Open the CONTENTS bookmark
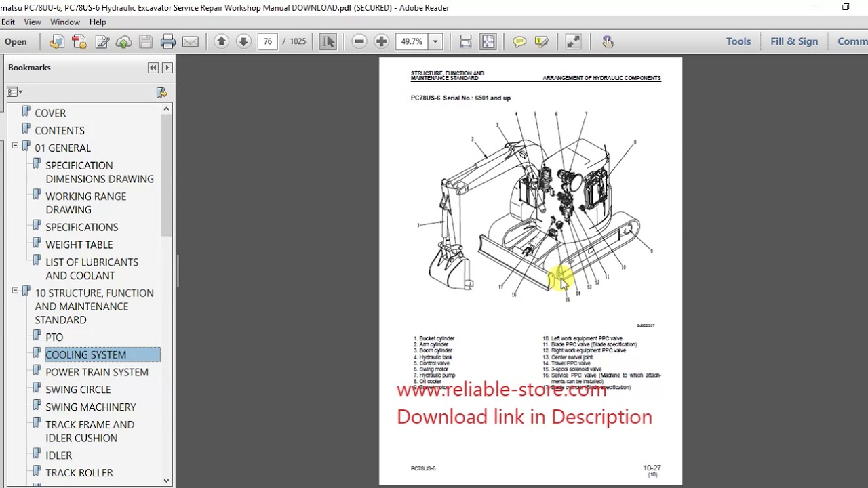The height and width of the screenshot is (488, 868). tap(60, 131)
